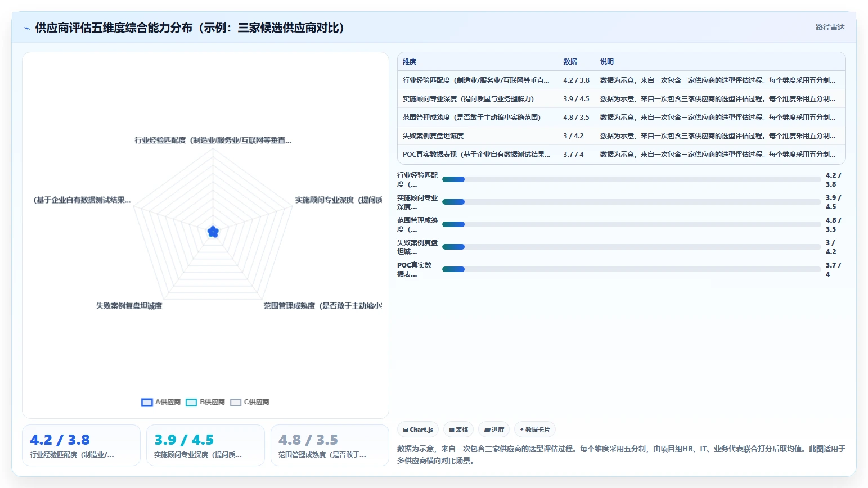This screenshot has width=868, height=488.
Task: Click the 实施顾问专业深度 progress bar
Action: (x=632, y=202)
